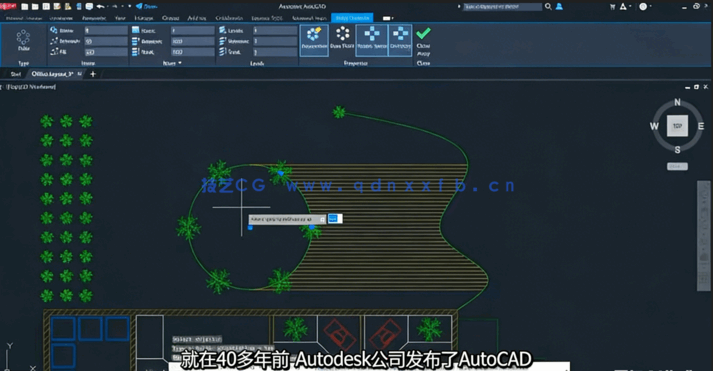Click the green Close Array checkmark
This screenshot has width=713, height=371.
423,33
